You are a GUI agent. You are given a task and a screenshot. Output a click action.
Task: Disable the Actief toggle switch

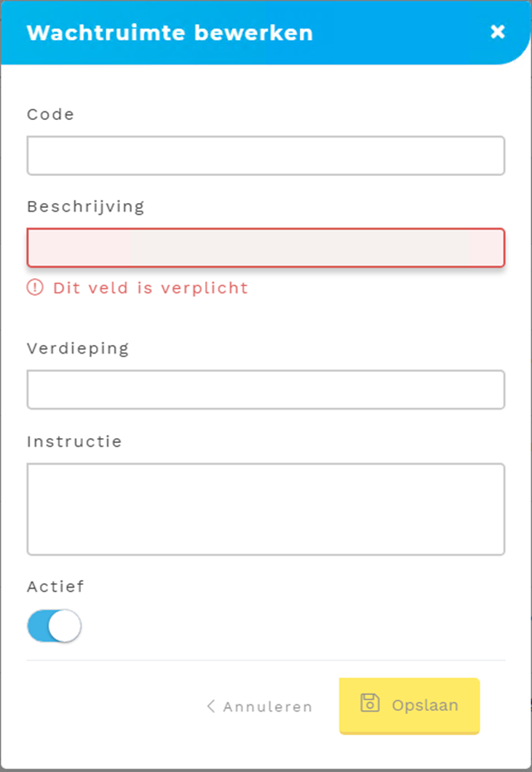pos(54,626)
